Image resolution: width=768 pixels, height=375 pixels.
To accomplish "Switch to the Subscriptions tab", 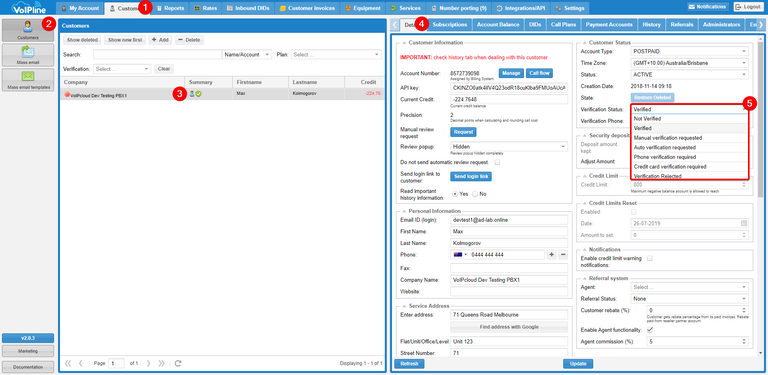I will tap(450, 24).
